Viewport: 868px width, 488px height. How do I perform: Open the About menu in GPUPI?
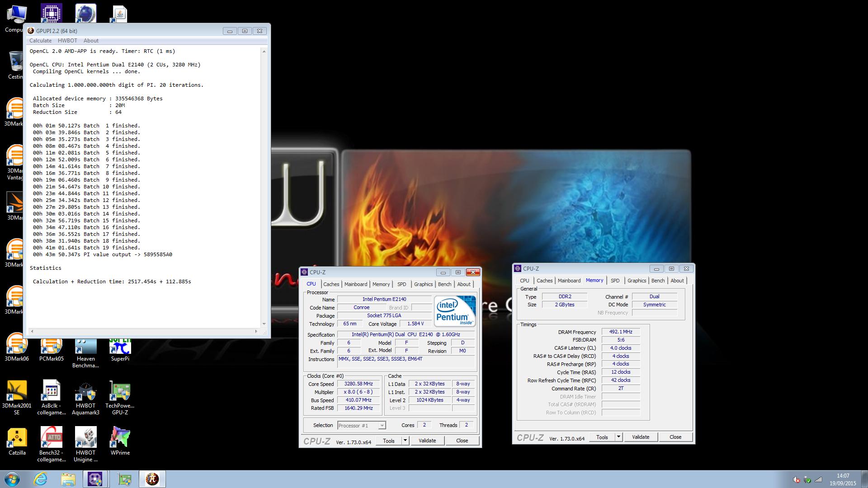(91, 41)
